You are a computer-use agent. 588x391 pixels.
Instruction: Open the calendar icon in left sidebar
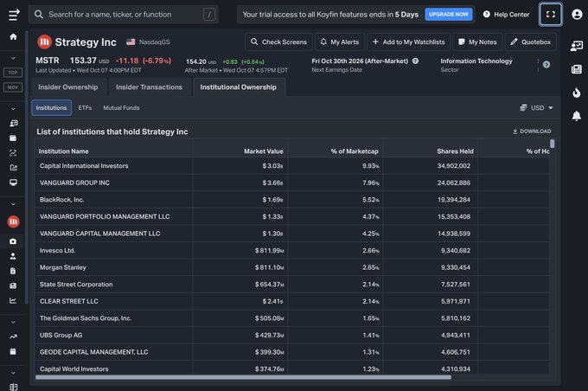13,351
